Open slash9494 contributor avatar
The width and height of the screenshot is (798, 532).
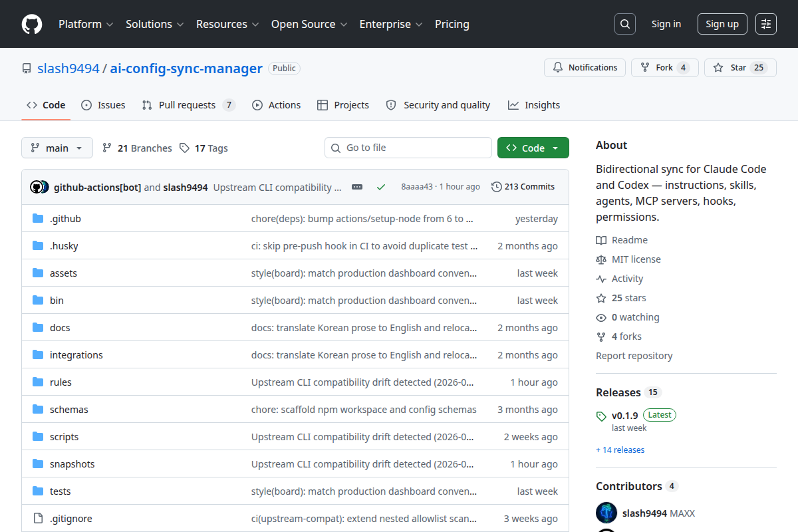(606, 513)
